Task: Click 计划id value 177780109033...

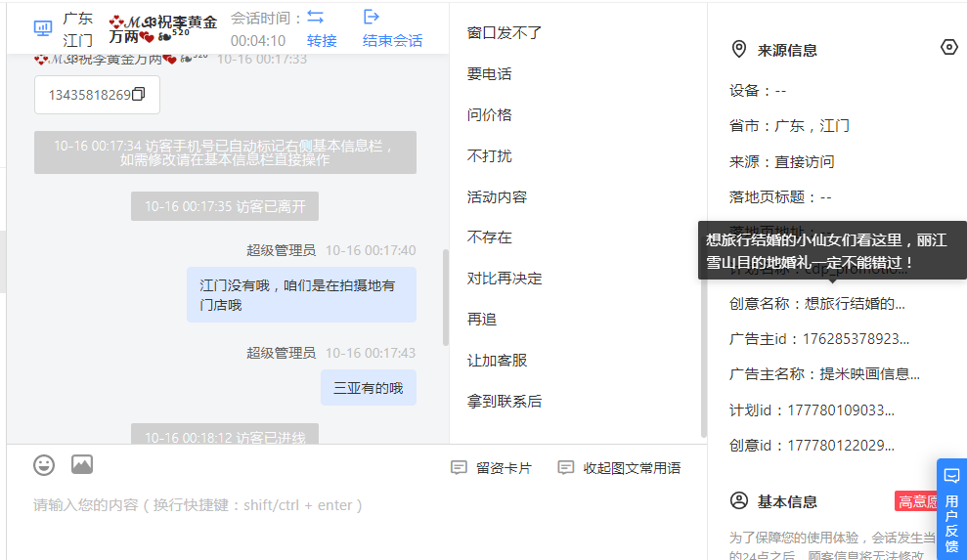Action: [x=841, y=410]
